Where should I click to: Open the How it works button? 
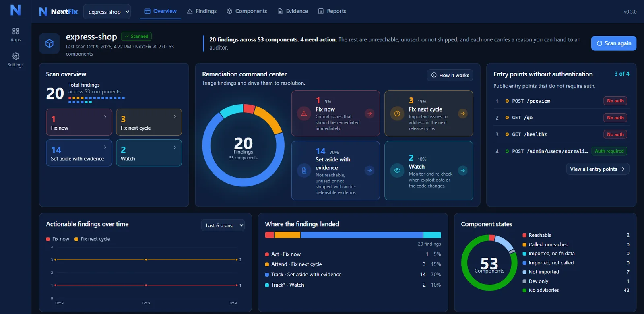(x=450, y=75)
